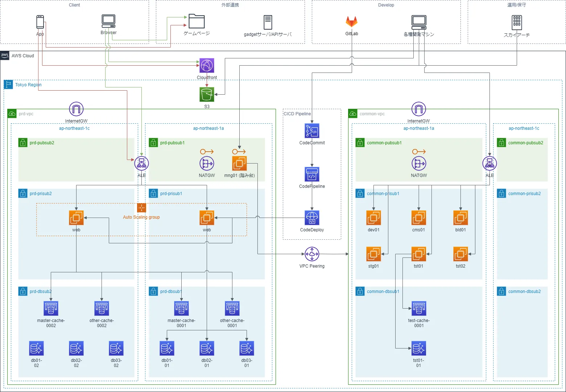This screenshot has height=392, width=566.
Task: Click the S3 bucket icon
Action: point(207,95)
